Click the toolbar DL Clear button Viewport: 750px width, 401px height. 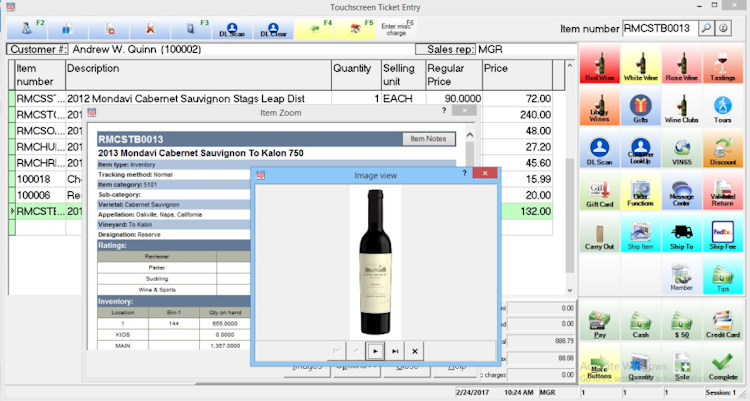pyautogui.click(x=273, y=29)
